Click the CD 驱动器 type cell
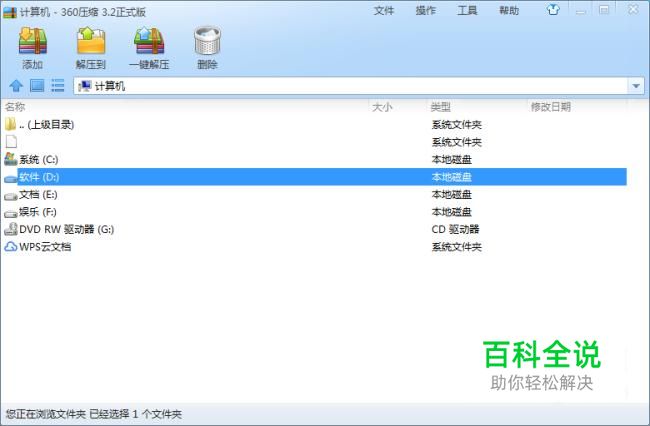The image size is (650, 426). (455, 229)
